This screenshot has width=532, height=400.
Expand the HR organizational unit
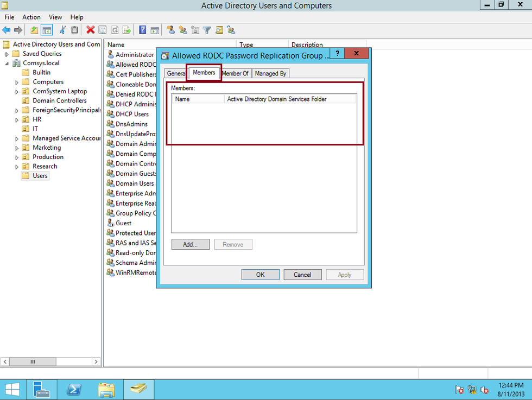tap(17, 120)
